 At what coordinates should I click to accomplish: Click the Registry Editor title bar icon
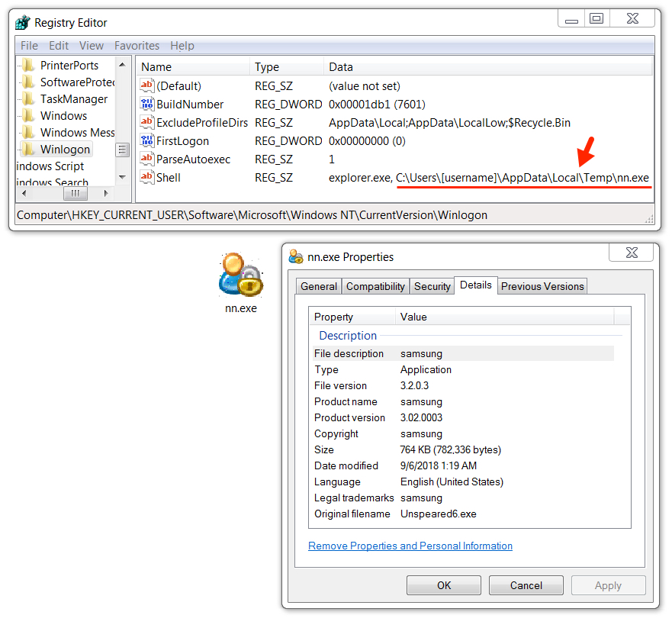click(23, 22)
